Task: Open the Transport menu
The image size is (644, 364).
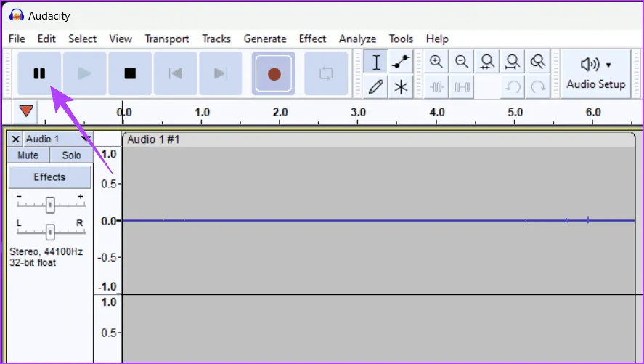Action: (166, 39)
